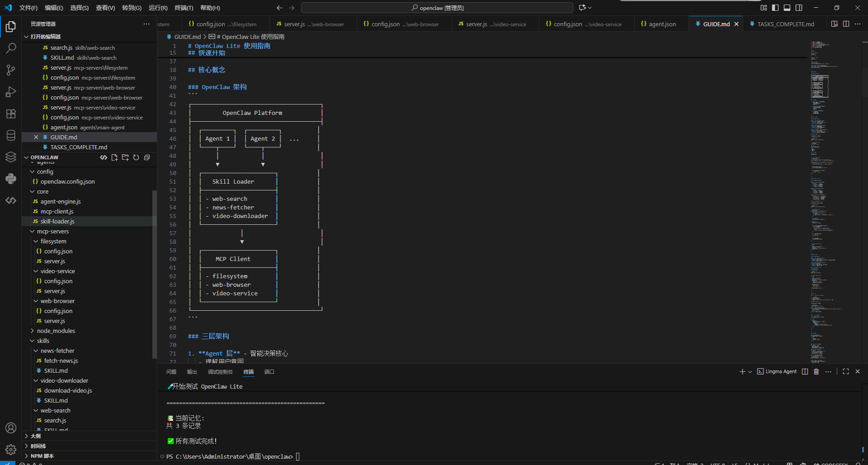This screenshot has height=465, width=868.
Task: Collapse the OPENCLAW folder section
Action: pos(26,157)
